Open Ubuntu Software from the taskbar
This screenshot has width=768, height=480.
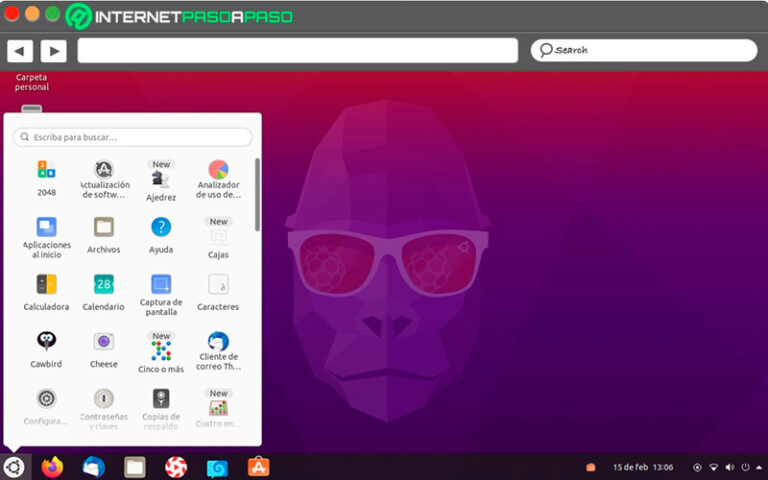click(258, 466)
